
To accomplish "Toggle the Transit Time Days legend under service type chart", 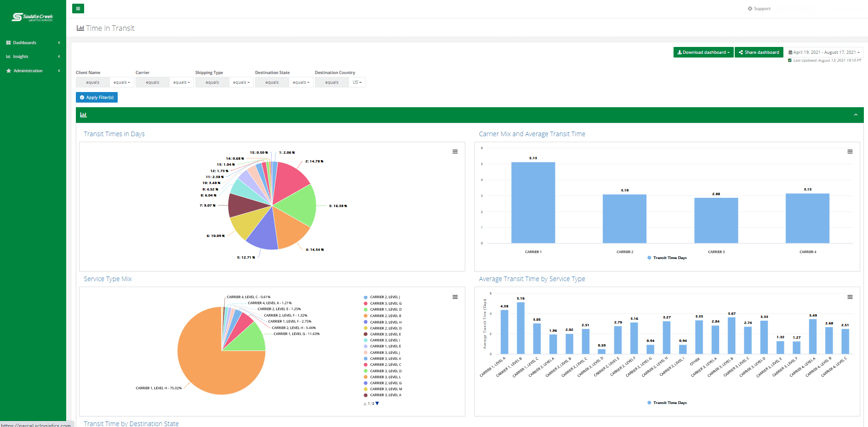I will 667,402.
